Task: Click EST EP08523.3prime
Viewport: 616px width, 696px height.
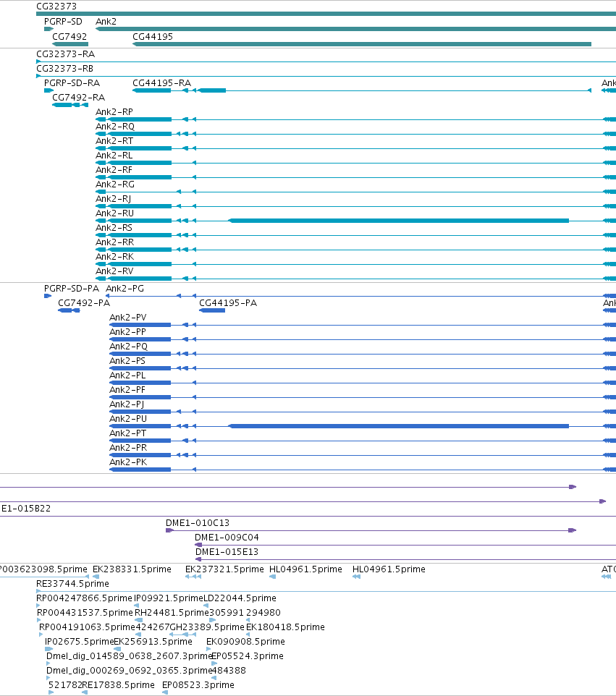Action: [x=198, y=685]
